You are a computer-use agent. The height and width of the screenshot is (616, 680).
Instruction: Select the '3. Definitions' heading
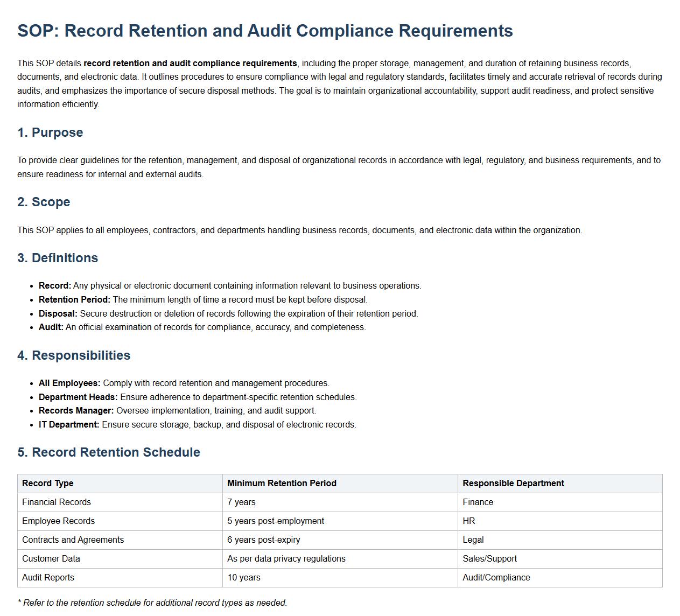tap(58, 258)
